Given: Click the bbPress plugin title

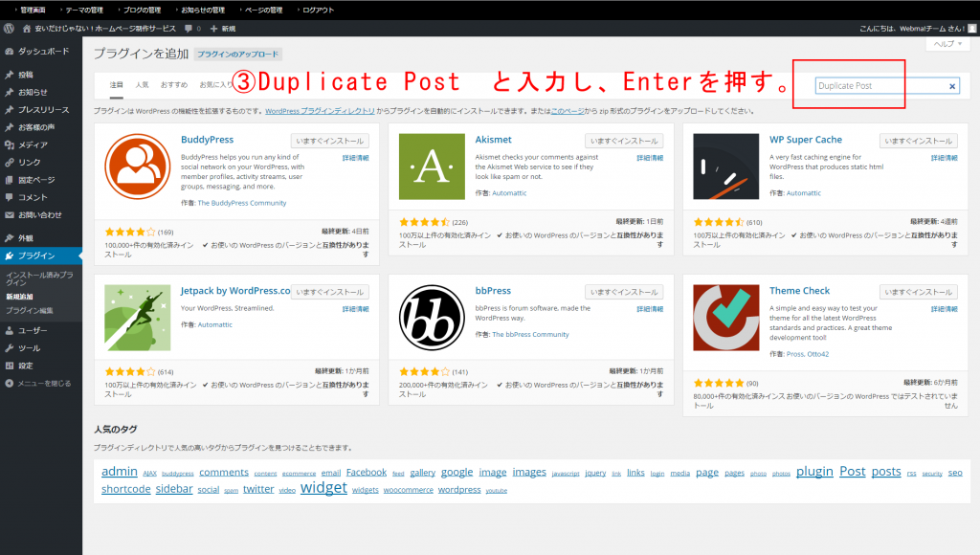Looking at the screenshot, I should (493, 291).
